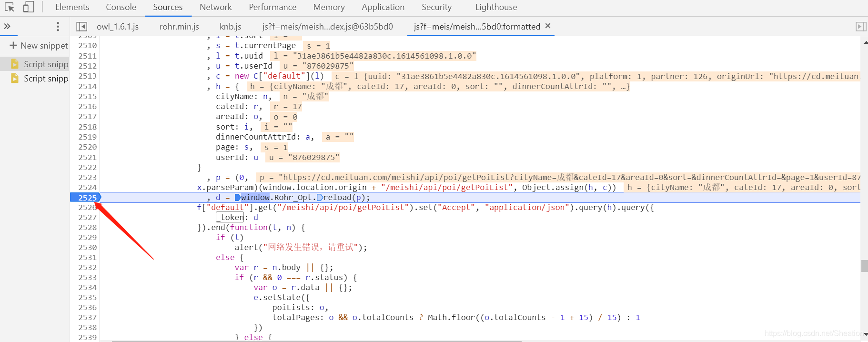Go to the Application tab
The image size is (868, 342).
pos(383,7)
